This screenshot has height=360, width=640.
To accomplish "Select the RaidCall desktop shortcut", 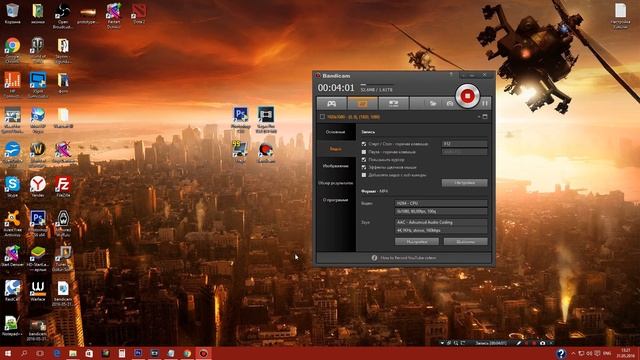I will point(13,291).
